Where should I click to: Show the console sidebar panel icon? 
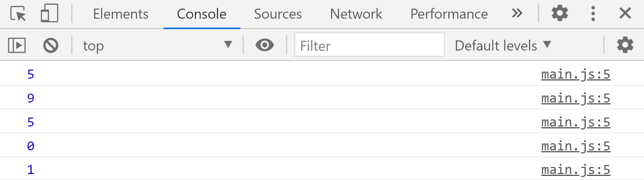pyautogui.click(x=17, y=46)
